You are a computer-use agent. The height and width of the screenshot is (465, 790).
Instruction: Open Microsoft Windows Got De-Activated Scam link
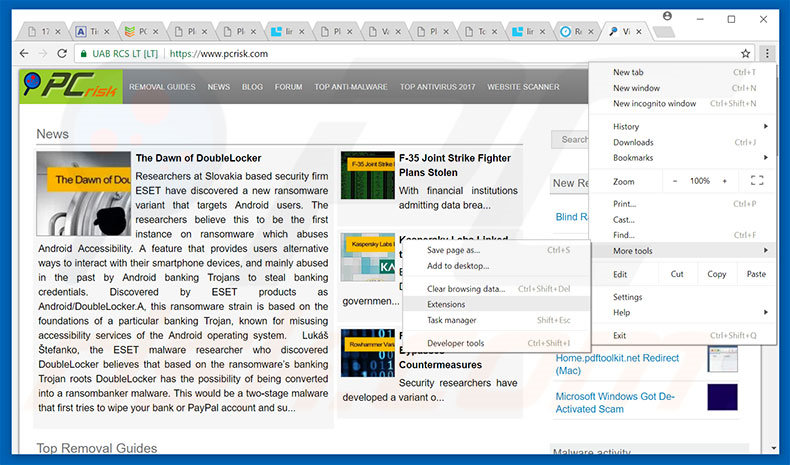[x=615, y=403]
